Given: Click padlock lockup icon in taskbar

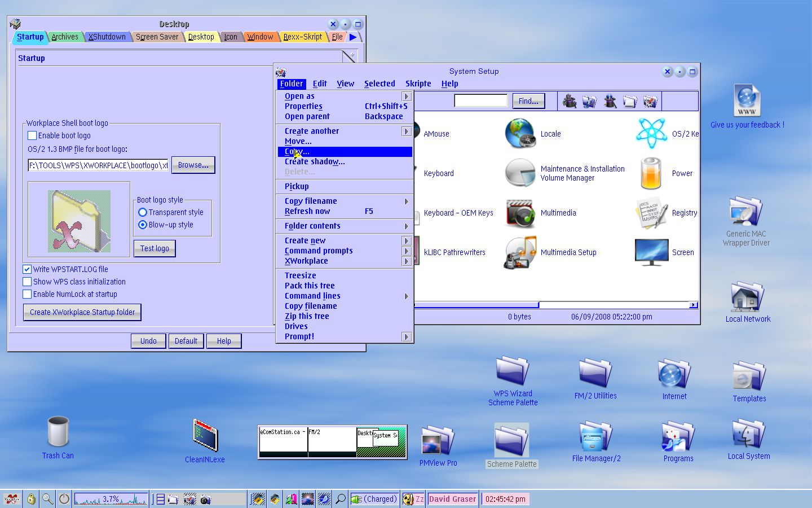Looking at the screenshot, I should [x=31, y=499].
